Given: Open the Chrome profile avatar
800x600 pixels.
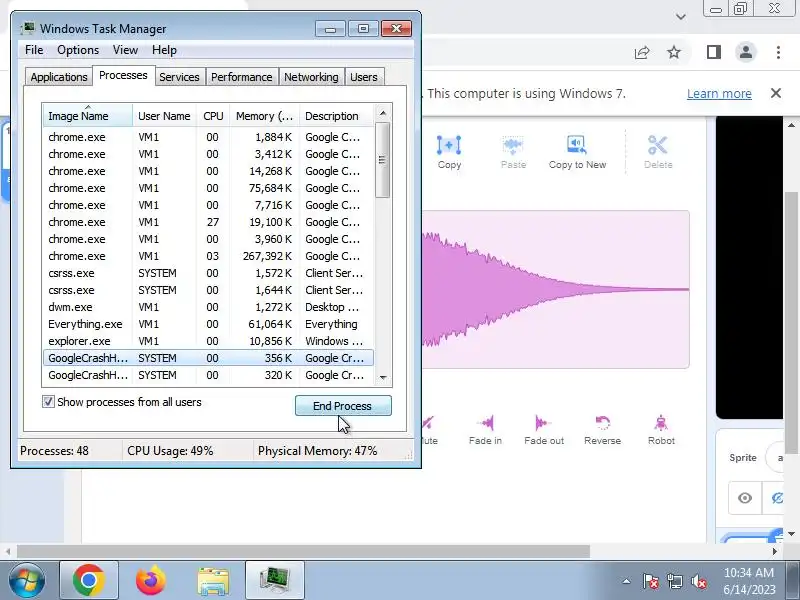Looking at the screenshot, I should point(746,52).
